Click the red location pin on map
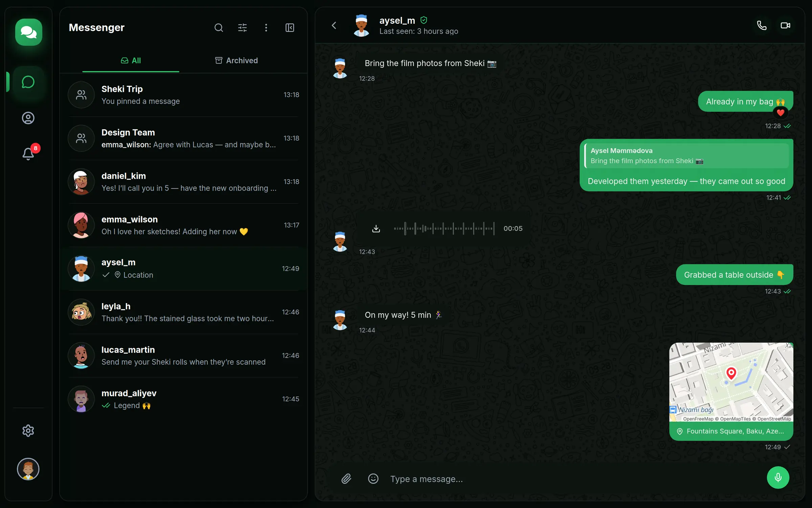812x508 pixels. tap(731, 374)
